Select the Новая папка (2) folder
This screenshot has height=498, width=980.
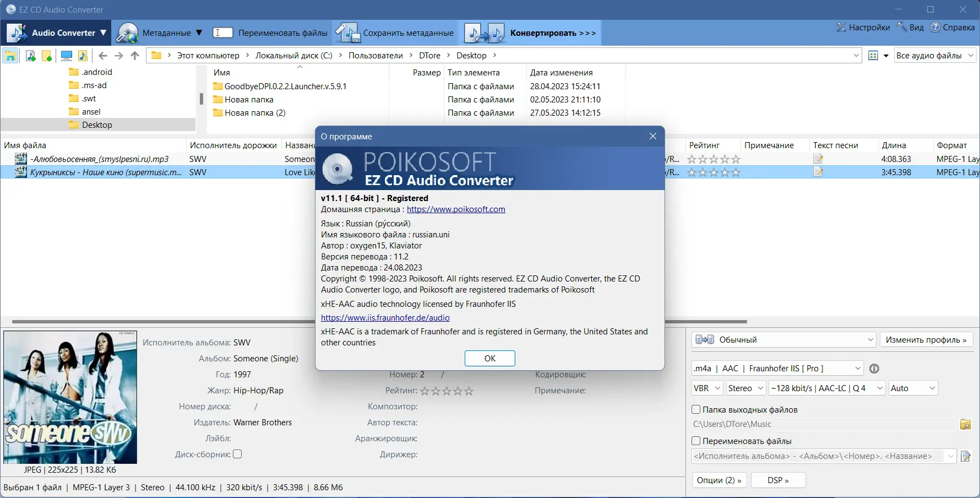coord(249,113)
